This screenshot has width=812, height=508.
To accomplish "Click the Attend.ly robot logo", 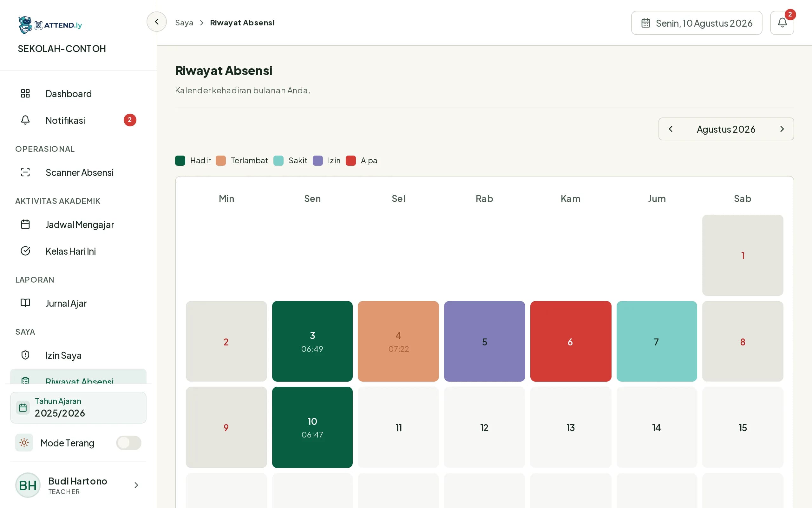I will point(25,25).
